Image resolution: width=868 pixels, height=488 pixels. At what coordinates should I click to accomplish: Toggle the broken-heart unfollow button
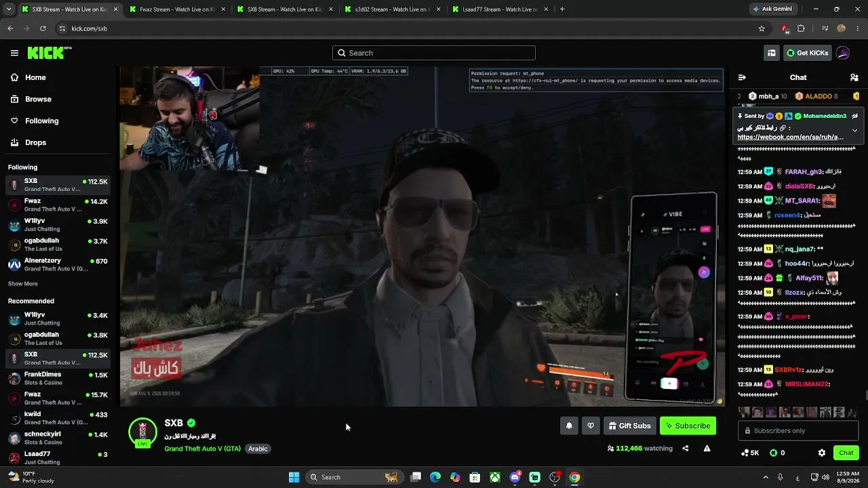(x=591, y=426)
